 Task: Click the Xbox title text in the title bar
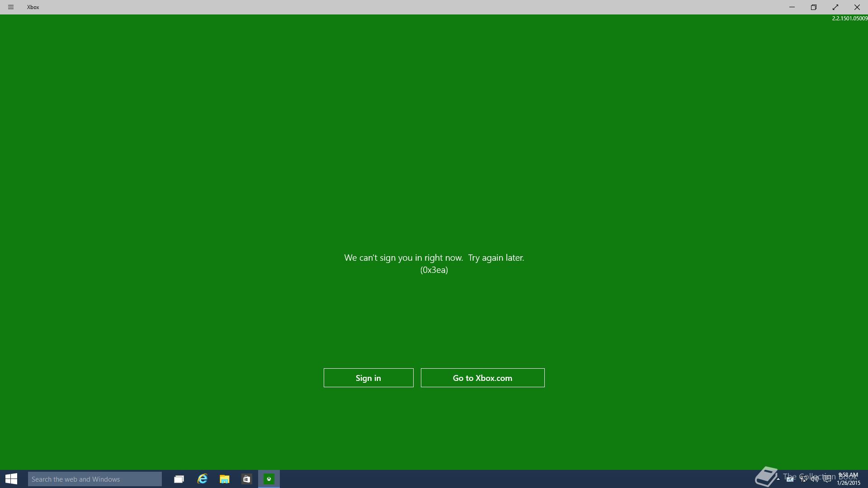[x=33, y=7]
